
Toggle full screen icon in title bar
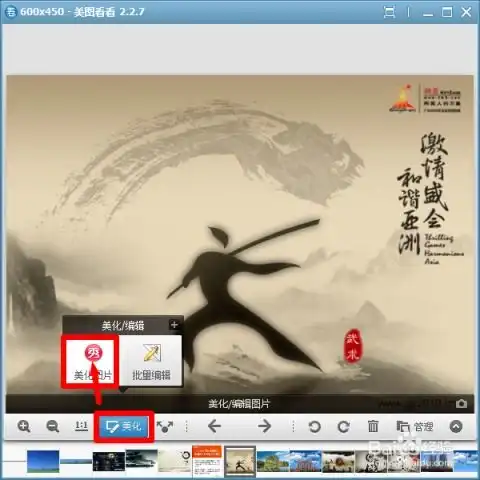click(x=389, y=12)
